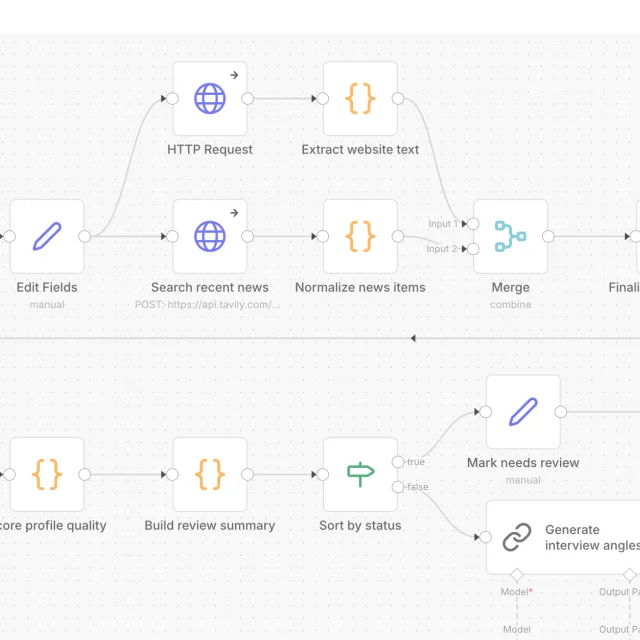Click the HTTP Request label
This screenshot has width=640, height=640.
click(209, 149)
